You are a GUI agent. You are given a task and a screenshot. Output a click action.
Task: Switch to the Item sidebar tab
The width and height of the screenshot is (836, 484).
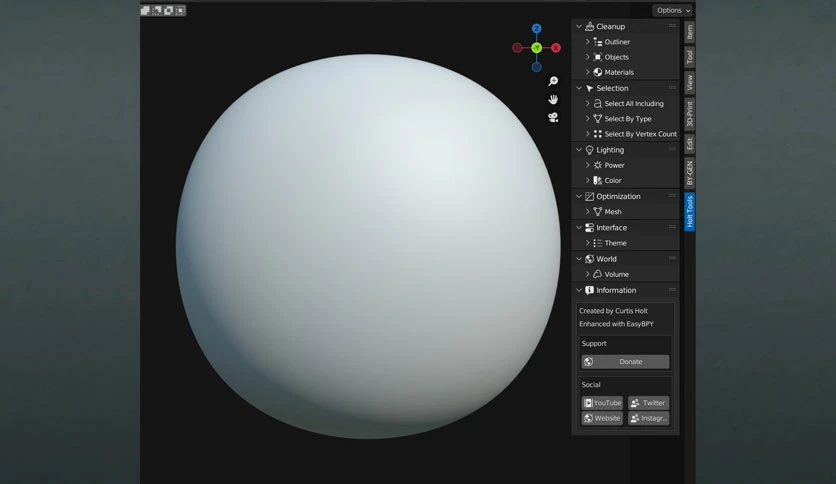pyautogui.click(x=689, y=31)
